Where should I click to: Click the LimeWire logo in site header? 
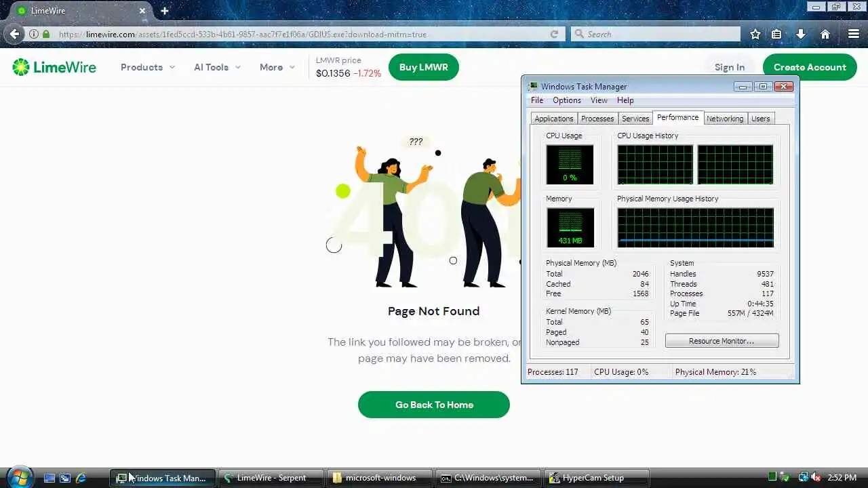tap(54, 67)
